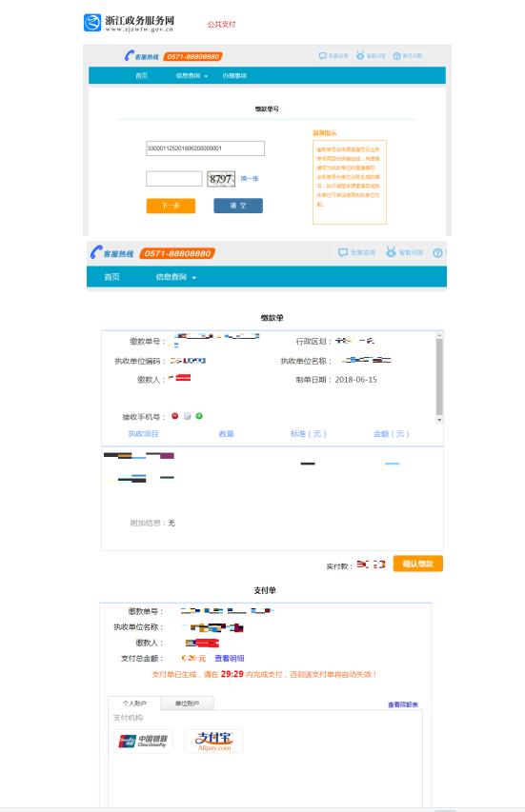Image resolution: width=525 pixels, height=812 pixels.
Task: Open the chat bubble consultation icon in top header
Action: (x=322, y=56)
